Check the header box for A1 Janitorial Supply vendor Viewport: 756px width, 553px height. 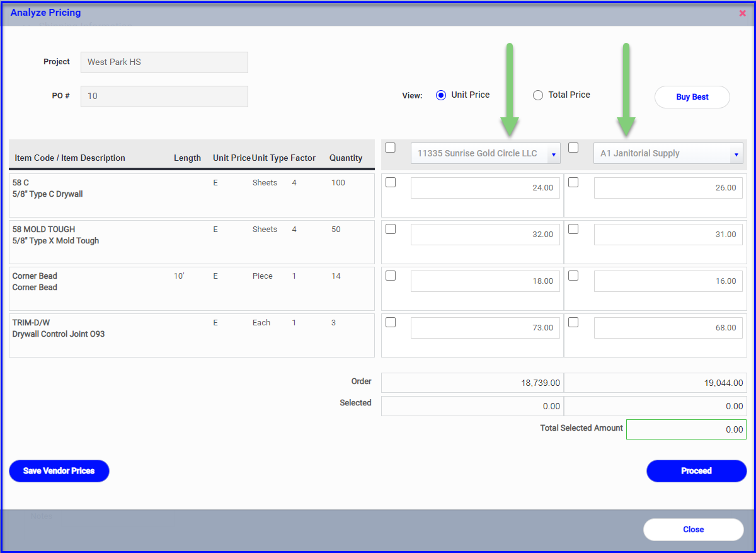click(573, 148)
